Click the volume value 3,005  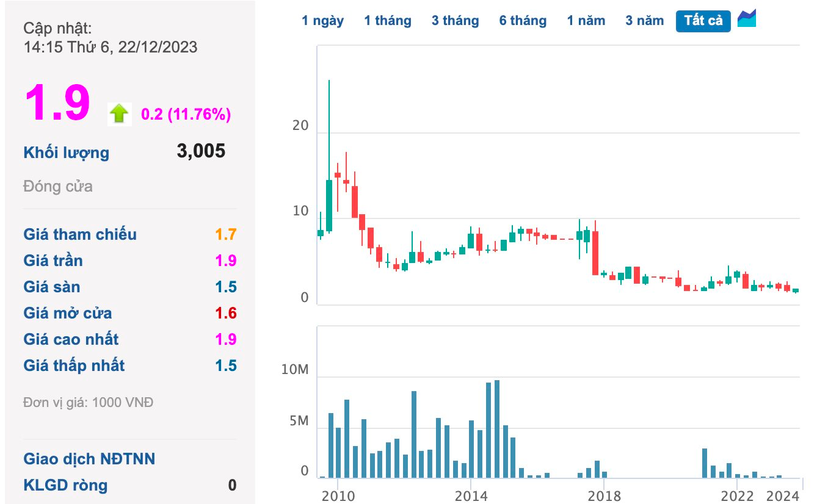[x=201, y=151]
